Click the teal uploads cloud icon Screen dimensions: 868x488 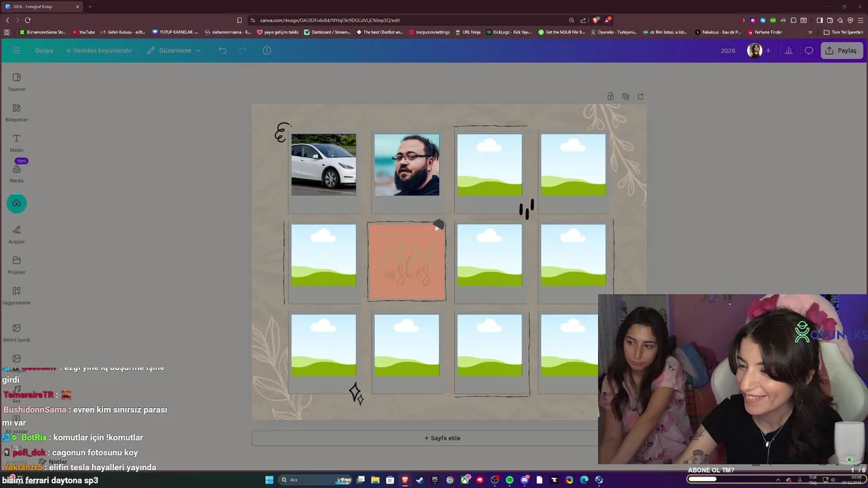click(17, 203)
